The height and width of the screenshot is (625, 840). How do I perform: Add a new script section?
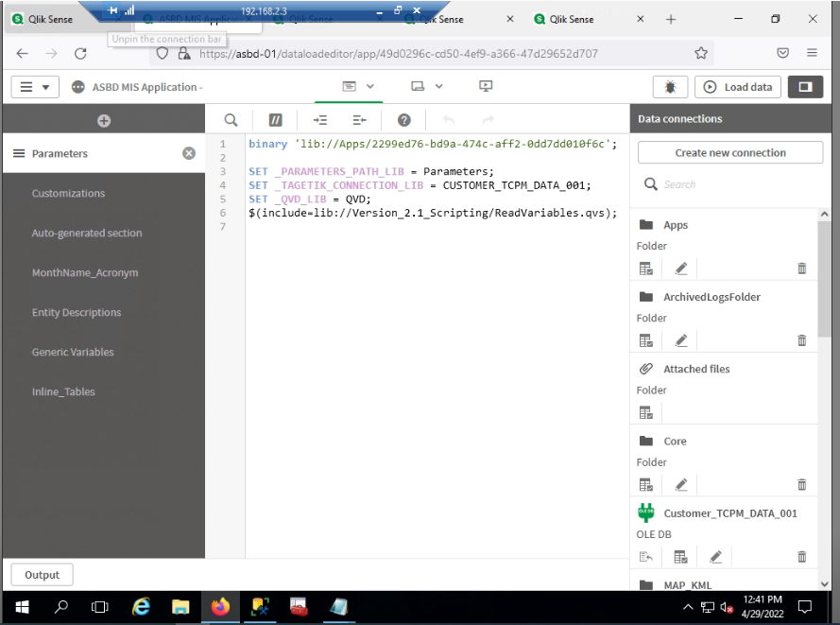click(x=104, y=121)
